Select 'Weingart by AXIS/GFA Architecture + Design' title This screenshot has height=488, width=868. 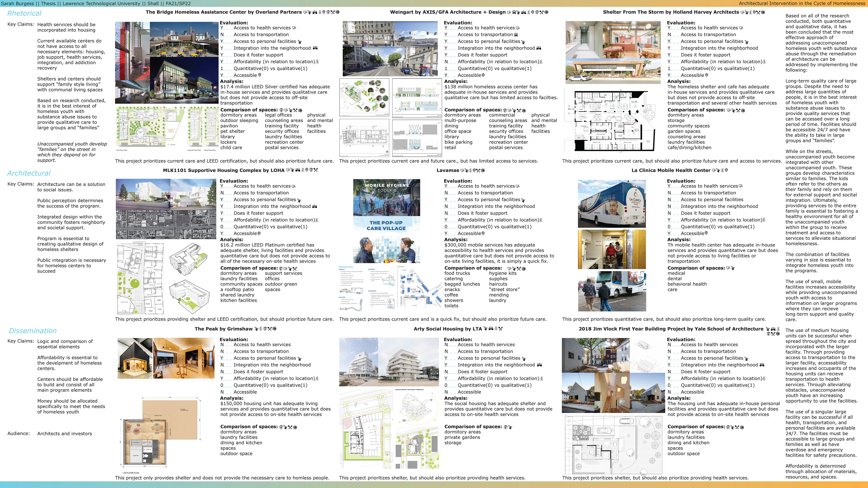point(448,12)
